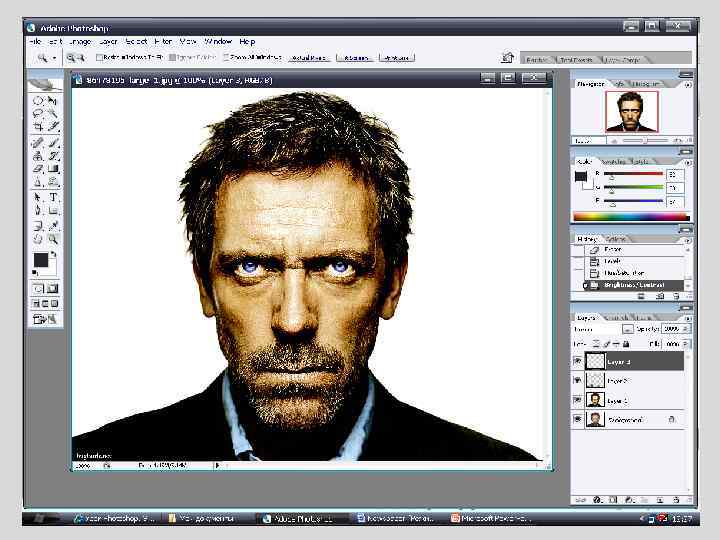Screen dimensions: 720x540
Task: Hide Layer 2 with its eye icon
Action: tap(578, 380)
